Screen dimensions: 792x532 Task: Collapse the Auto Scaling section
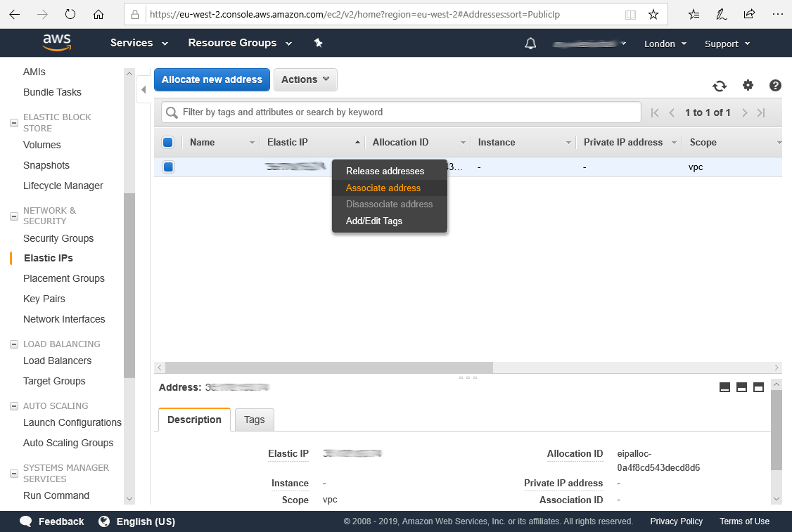coord(14,406)
